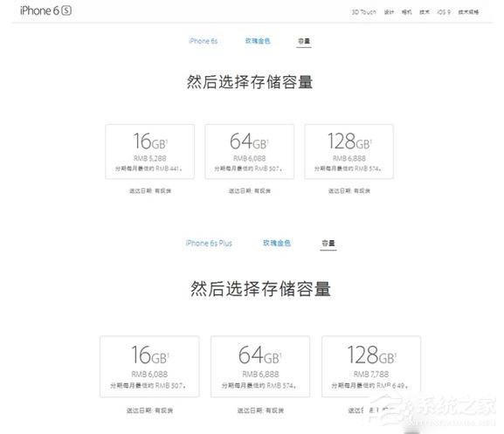
Task: Choose the 64GB iPhone 6s option at RMB 6,088
Action: coord(250,152)
